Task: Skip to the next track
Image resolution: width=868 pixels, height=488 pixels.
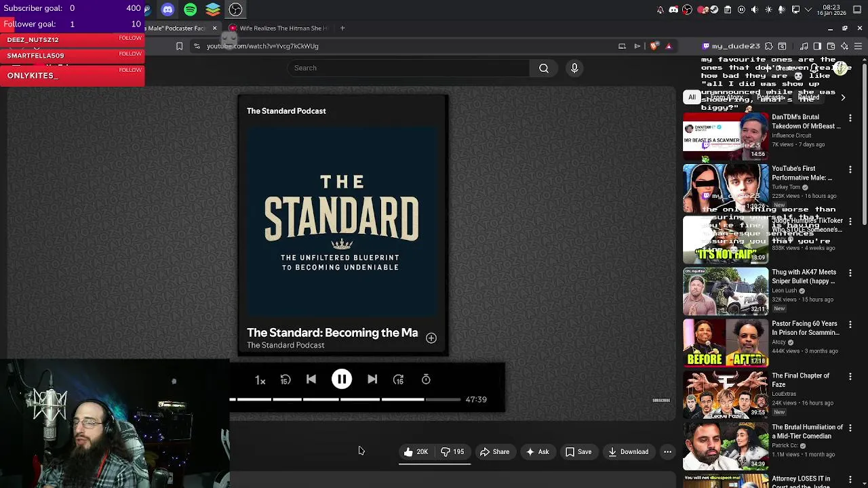Action: click(x=372, y=380)
